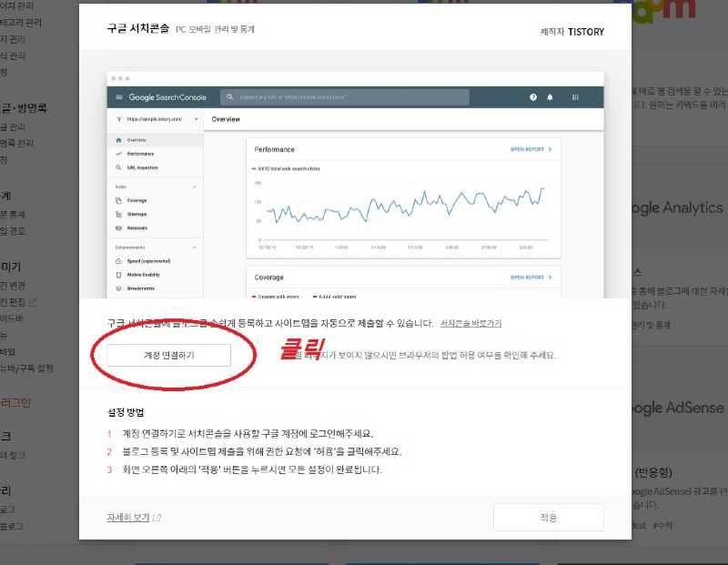728x565 pixels.
Task: Click OPEN REPORT on the Performance card
Action: coord(531,149)
